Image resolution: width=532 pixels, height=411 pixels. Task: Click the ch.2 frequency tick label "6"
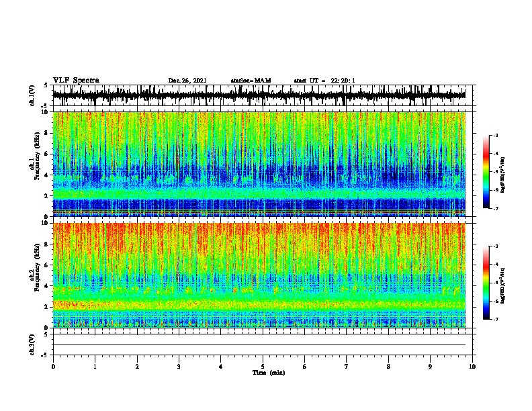click(46, 265)
